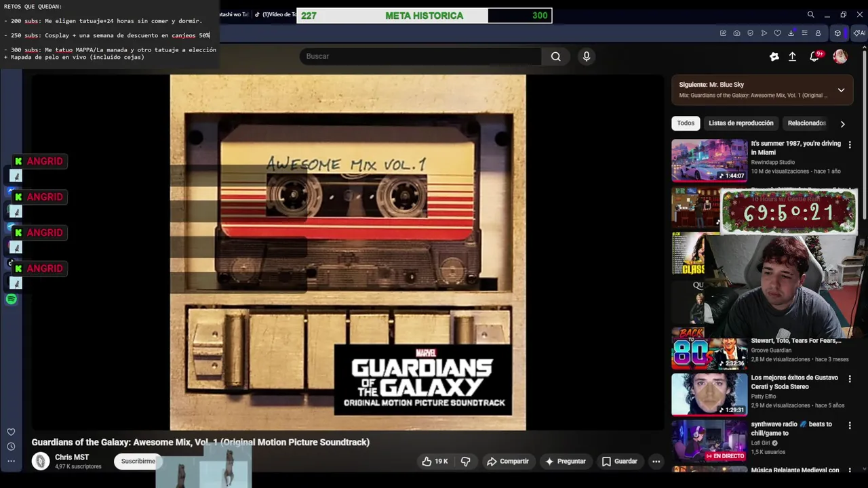
Task: Like the video with 19 K thumbs up
Action: tap(435, 461)
